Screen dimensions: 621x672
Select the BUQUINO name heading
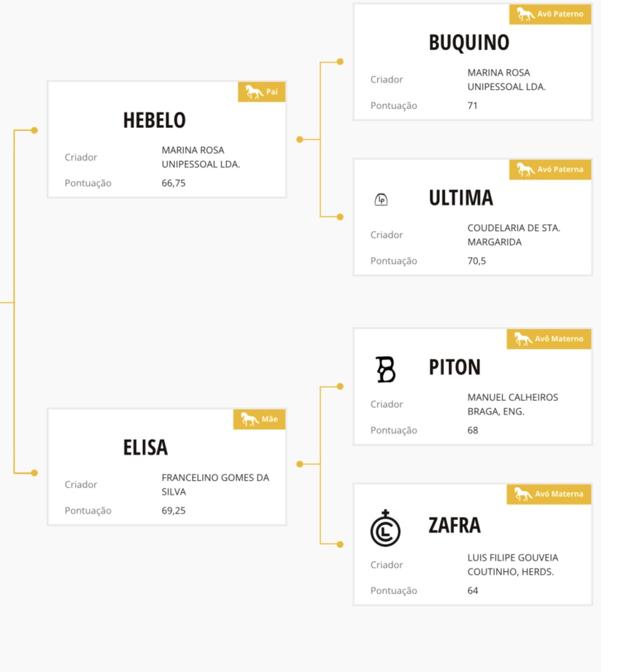coord(469,43)
